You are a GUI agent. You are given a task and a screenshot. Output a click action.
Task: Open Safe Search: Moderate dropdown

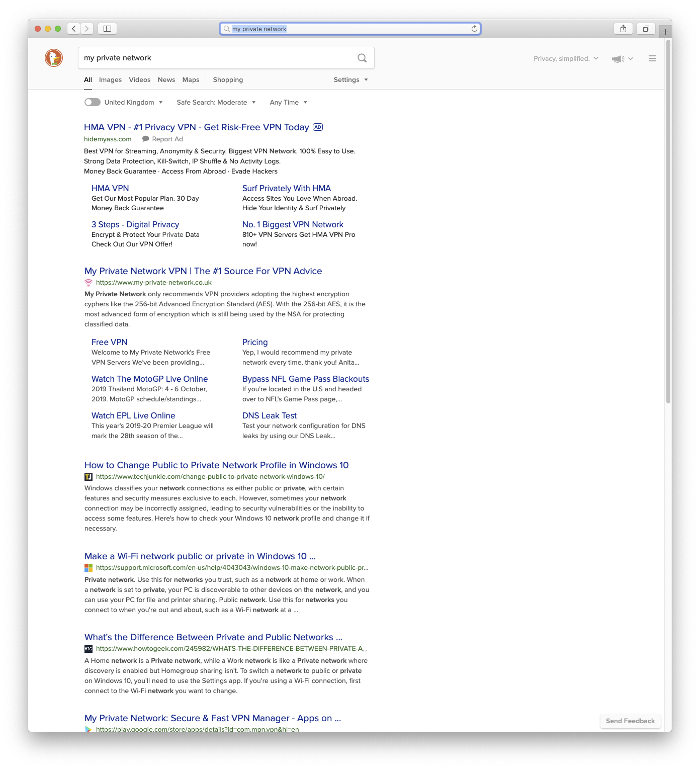tap(216, 102)
